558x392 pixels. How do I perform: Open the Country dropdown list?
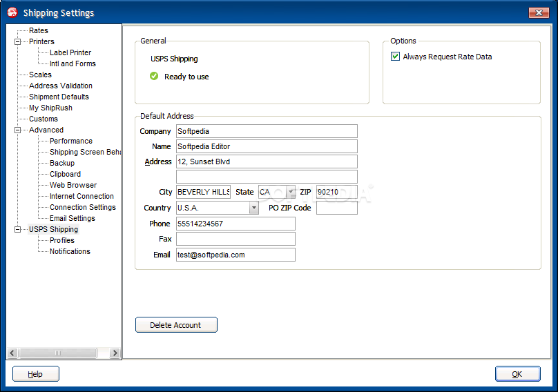[x=253, y=208]
